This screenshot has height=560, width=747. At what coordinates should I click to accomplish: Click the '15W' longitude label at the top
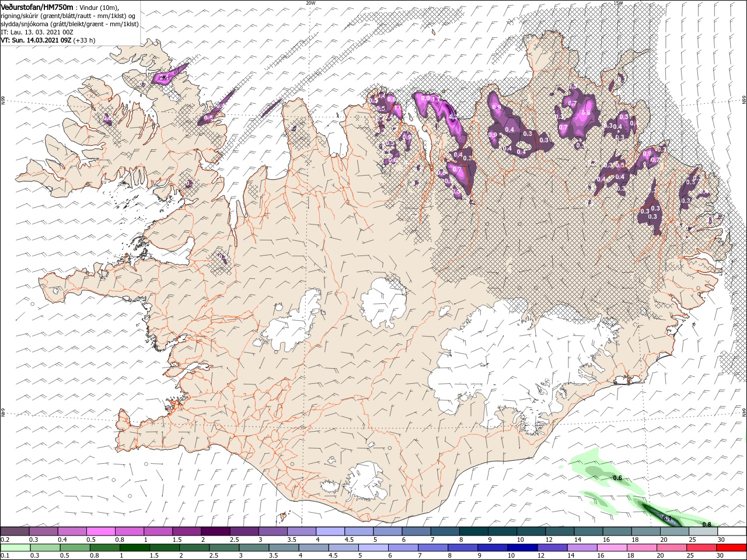[618, 3]
